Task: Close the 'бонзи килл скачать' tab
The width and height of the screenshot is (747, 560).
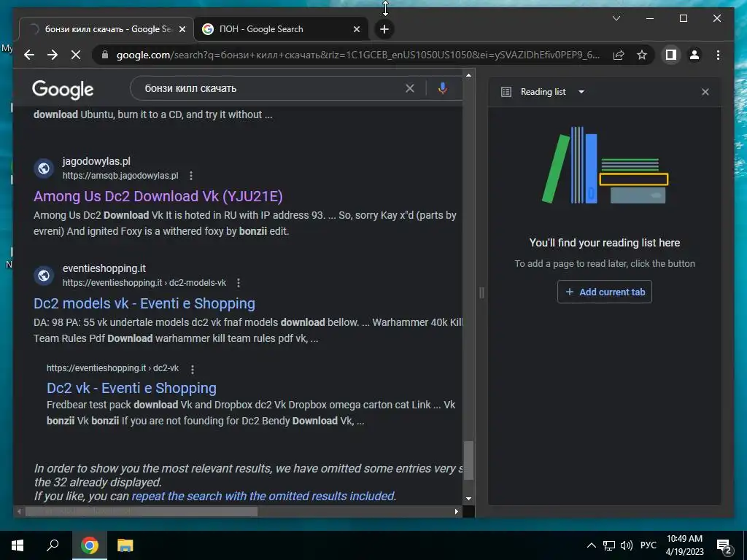Action: point(182,29)
